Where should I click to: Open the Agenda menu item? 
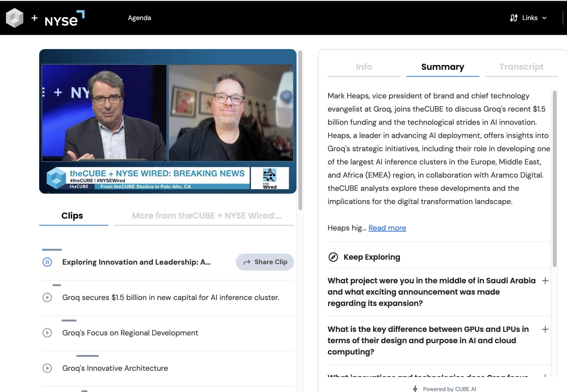(139, 18)
